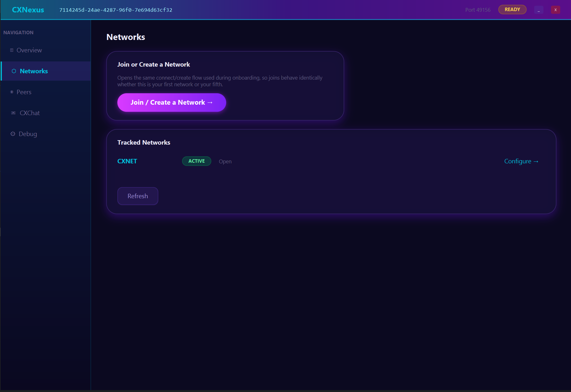The image size is (571, 392).
Task: Click the CXNexus logo text
Action: click(x=28, y=10)
